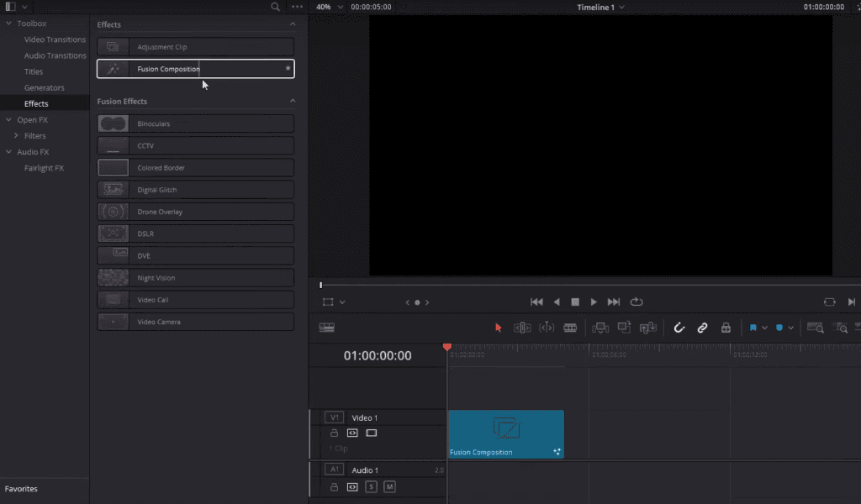The height and width of the screenshot is (504, 861).
Task: Play in reverse
Action: [x=557, y=302]
